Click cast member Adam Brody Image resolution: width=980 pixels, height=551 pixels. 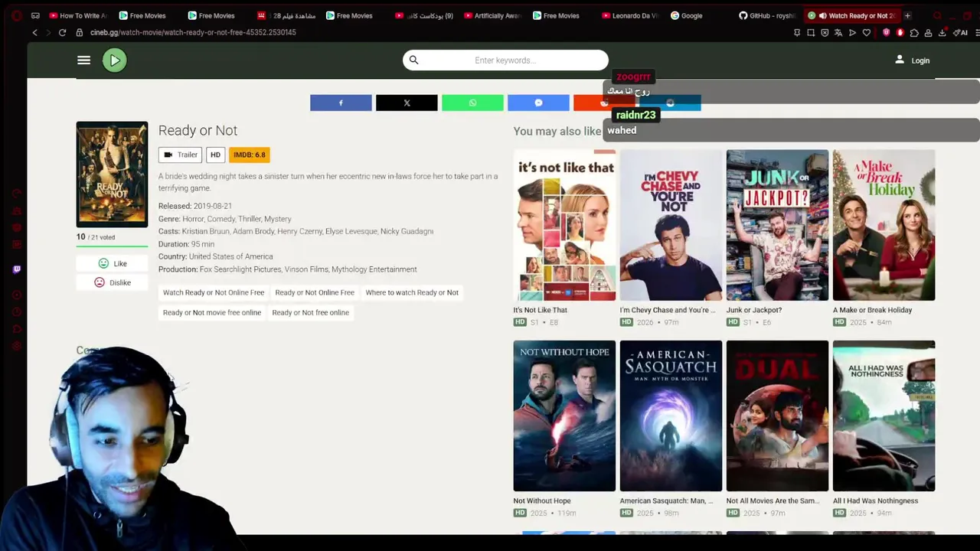coord(252,231)
